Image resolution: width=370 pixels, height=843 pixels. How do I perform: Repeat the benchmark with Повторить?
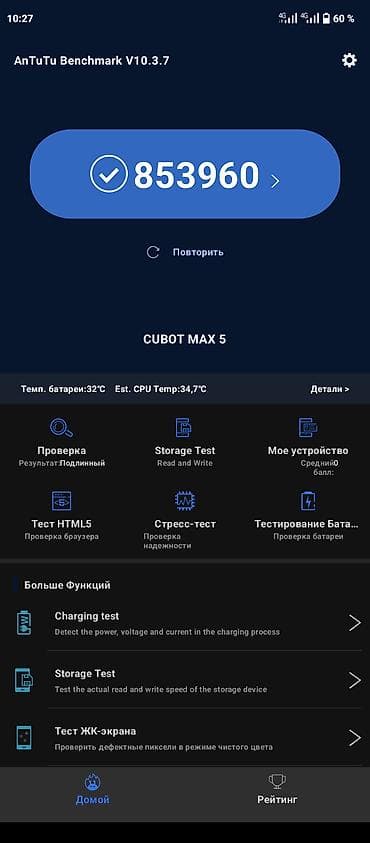(x=198, y=252)
